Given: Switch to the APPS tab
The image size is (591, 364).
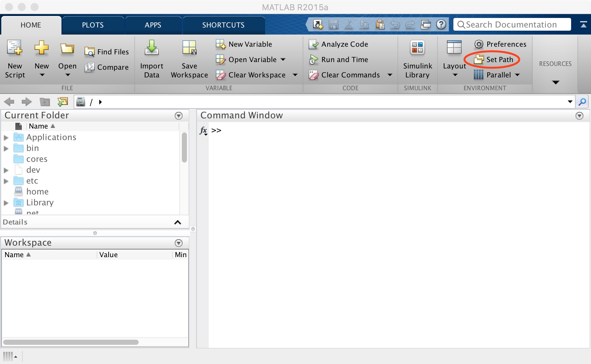Looking at the screenshot, I should tap(153, 25).
